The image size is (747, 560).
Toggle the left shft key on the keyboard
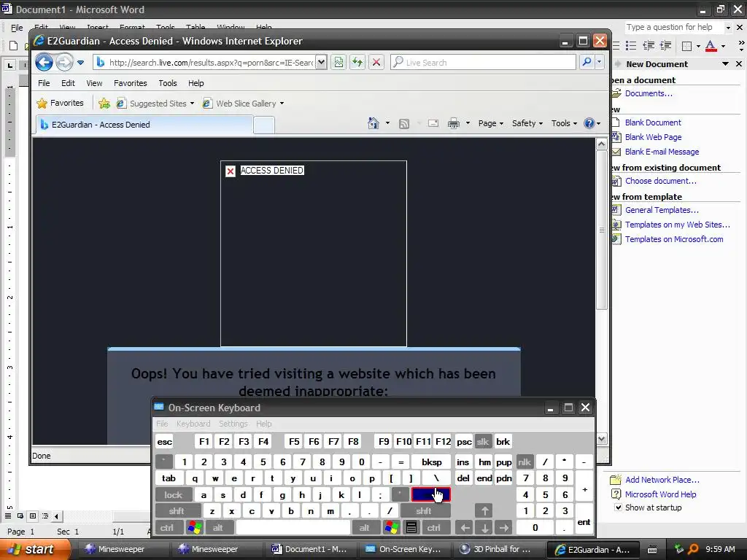(x=177, y=511)
